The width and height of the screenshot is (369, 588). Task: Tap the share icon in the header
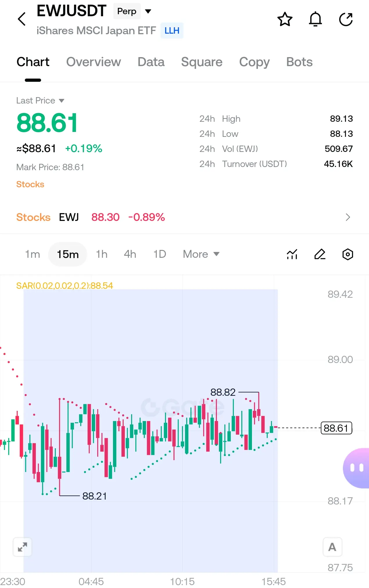(346, 19)
